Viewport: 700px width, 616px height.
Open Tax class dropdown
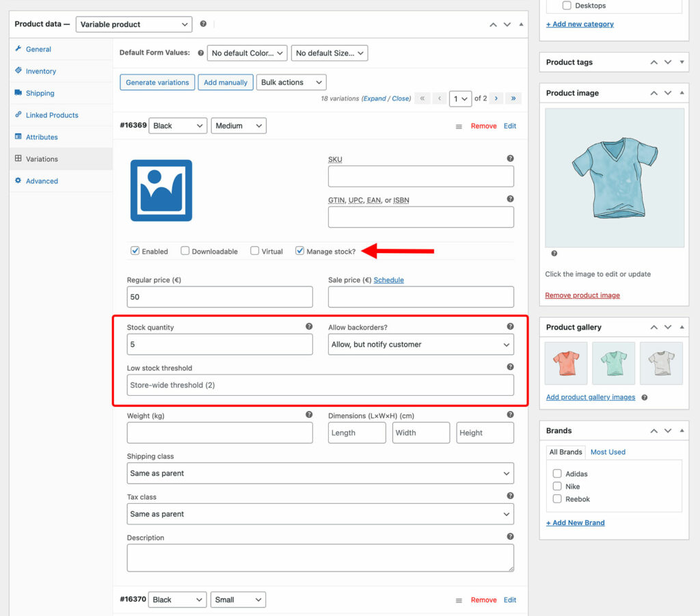tap(320, 513)
